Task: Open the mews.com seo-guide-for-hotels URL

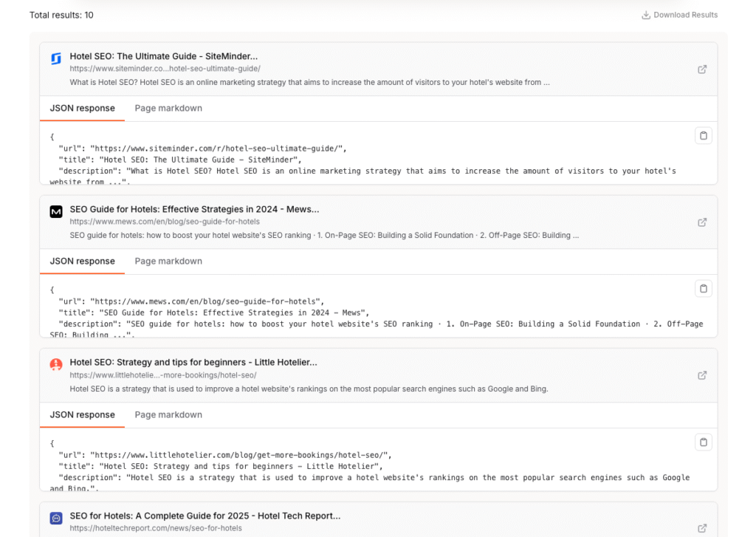Action: pos(165,222)
